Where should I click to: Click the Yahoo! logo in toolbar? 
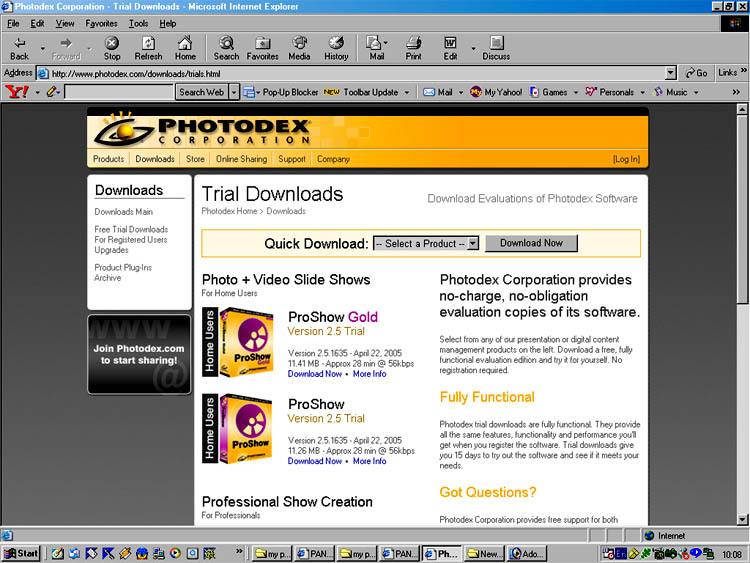pyautogui.click(x=17, y=91)
